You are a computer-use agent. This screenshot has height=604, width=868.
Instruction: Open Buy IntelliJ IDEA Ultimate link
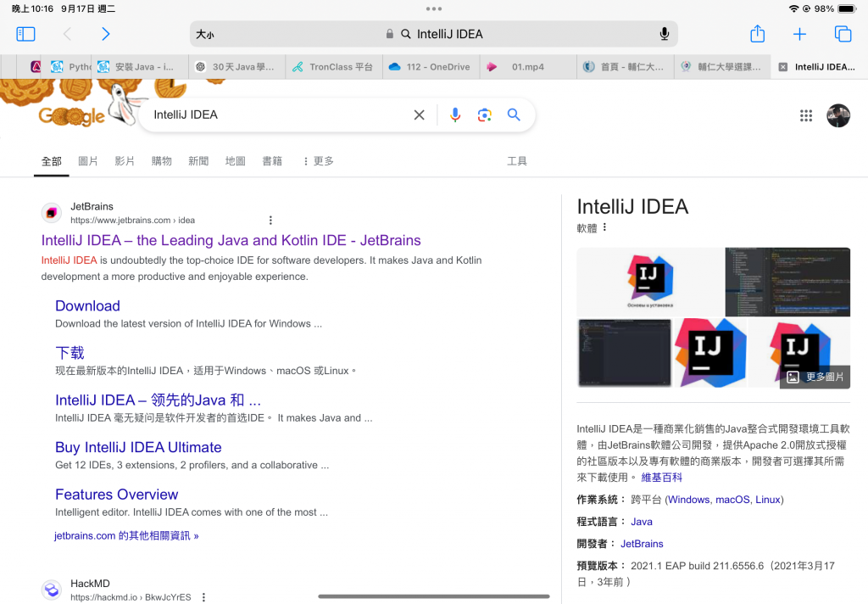138,447
